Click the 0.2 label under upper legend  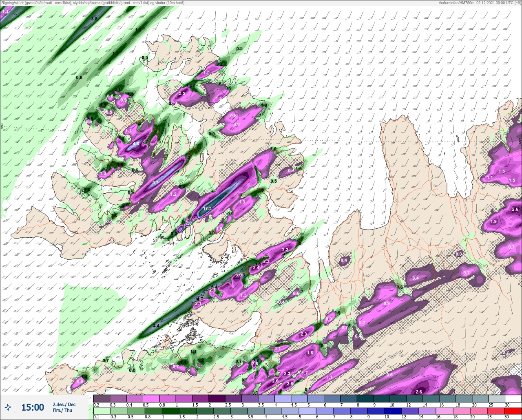[x=96, y=405]
